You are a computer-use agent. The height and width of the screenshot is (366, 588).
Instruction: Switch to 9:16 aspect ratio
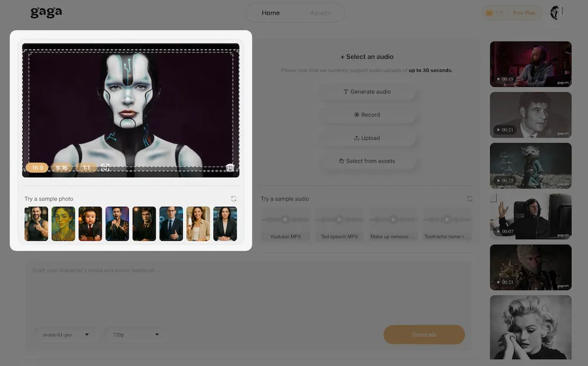[x=61, y=168]
